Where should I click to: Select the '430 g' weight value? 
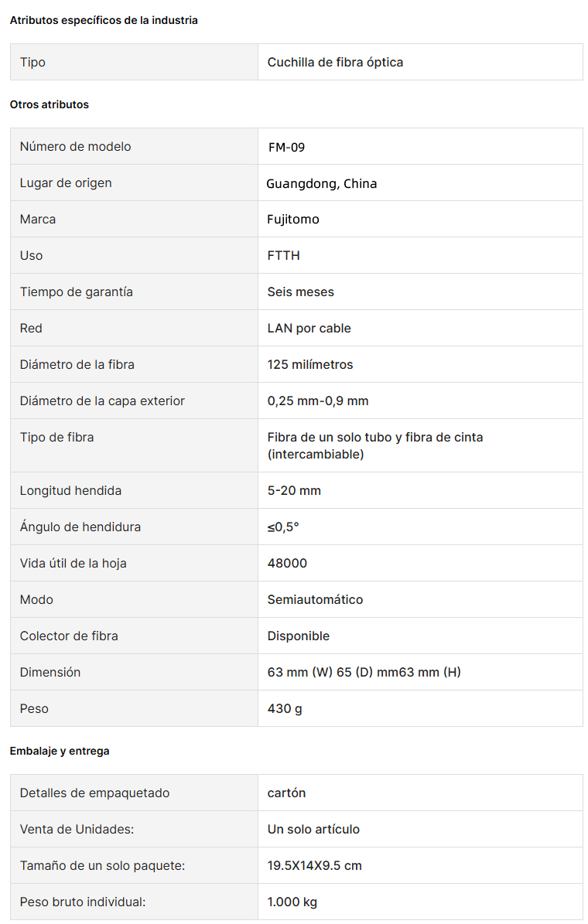pyautogui.click(x=285, y=709)
